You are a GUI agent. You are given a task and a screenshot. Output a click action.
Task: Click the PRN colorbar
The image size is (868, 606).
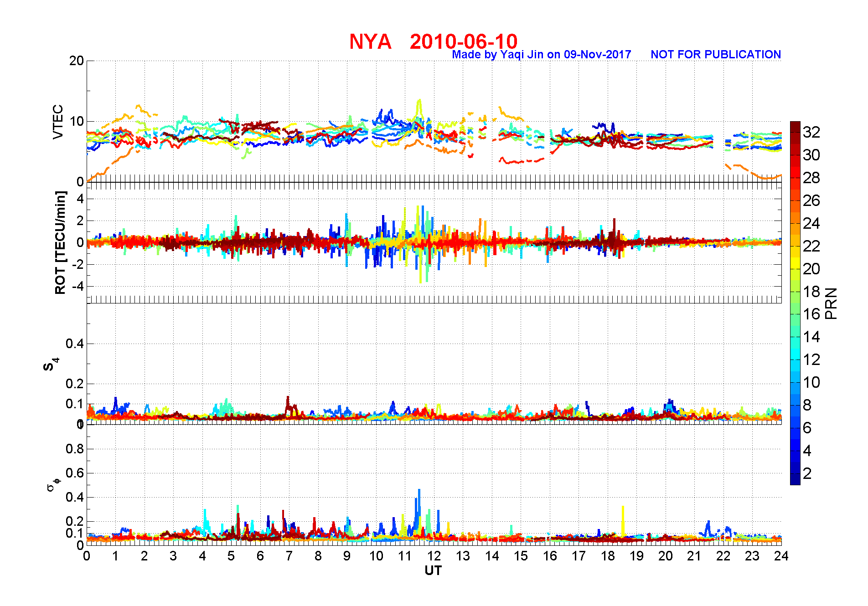pos(795,303)
